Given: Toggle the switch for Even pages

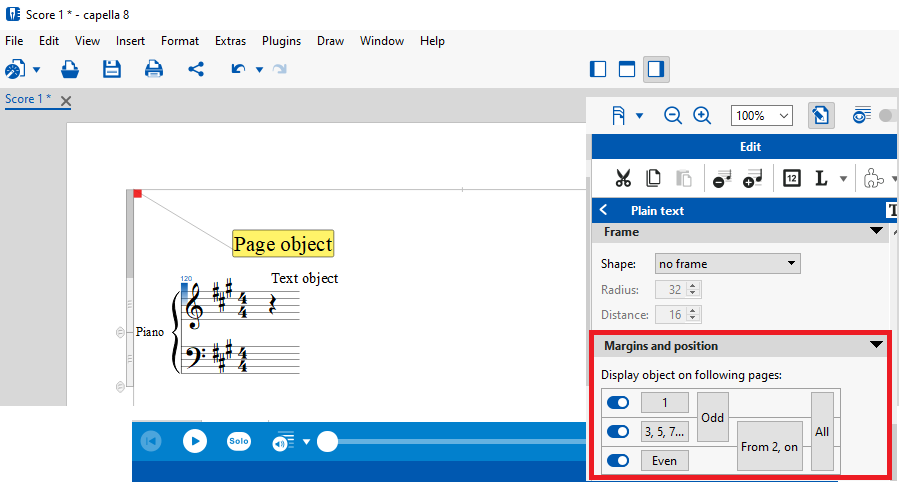Looking at the screenshot, I should [618, 461].
